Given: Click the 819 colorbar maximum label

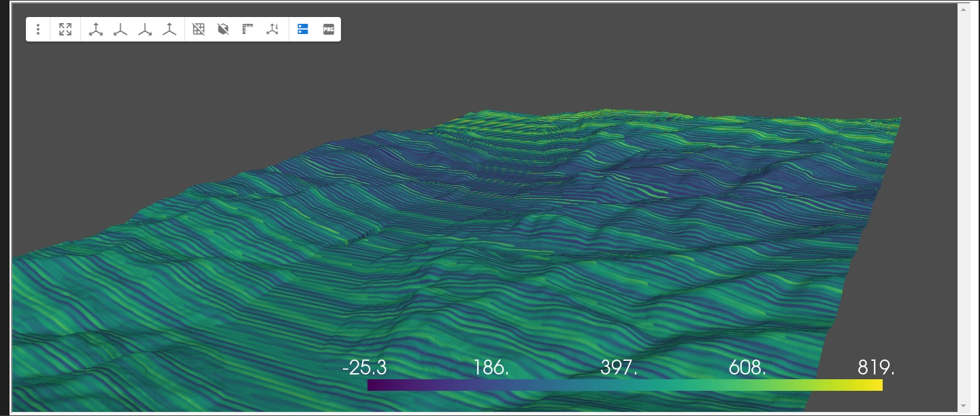Looking at the screenshot, I should coord(876,368).
